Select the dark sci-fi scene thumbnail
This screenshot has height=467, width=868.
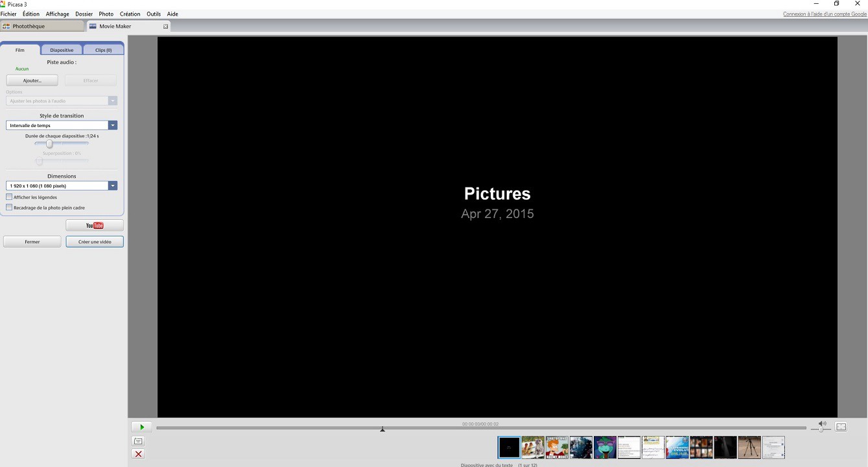[581, 448]
